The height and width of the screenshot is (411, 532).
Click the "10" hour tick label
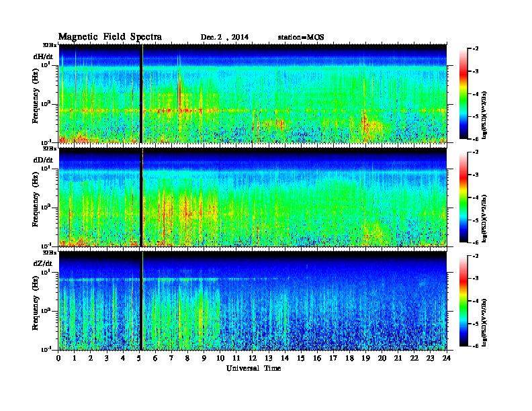[x=220, y=358]
